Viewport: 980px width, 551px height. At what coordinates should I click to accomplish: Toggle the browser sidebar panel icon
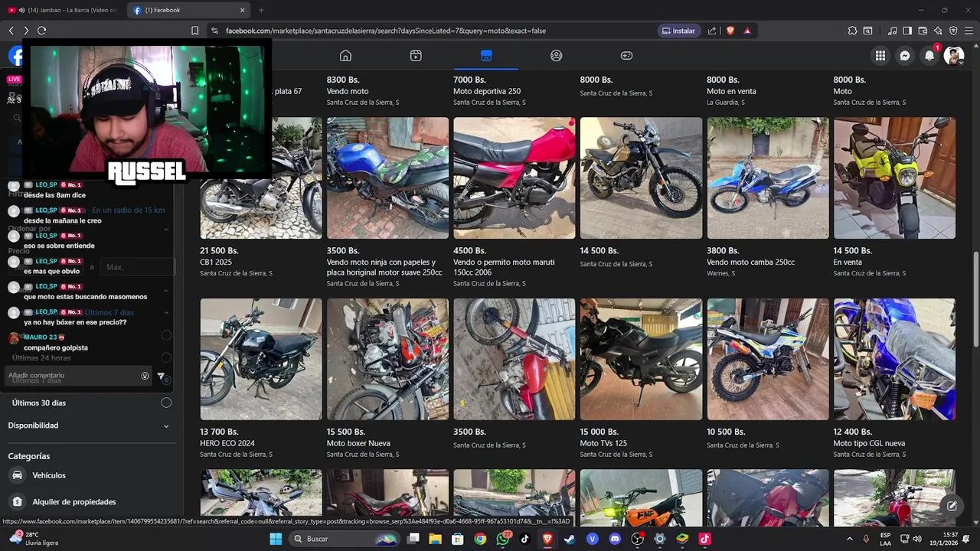tap(907, 31)
